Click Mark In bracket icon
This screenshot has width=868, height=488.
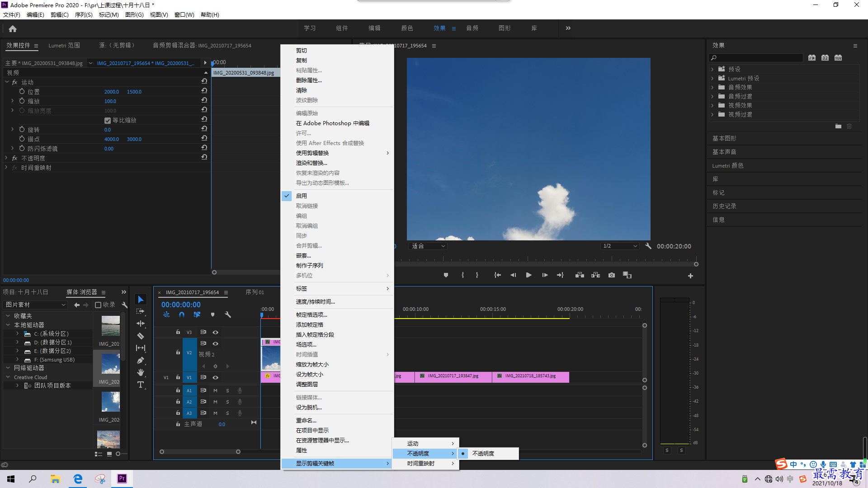tap(462, 275)
